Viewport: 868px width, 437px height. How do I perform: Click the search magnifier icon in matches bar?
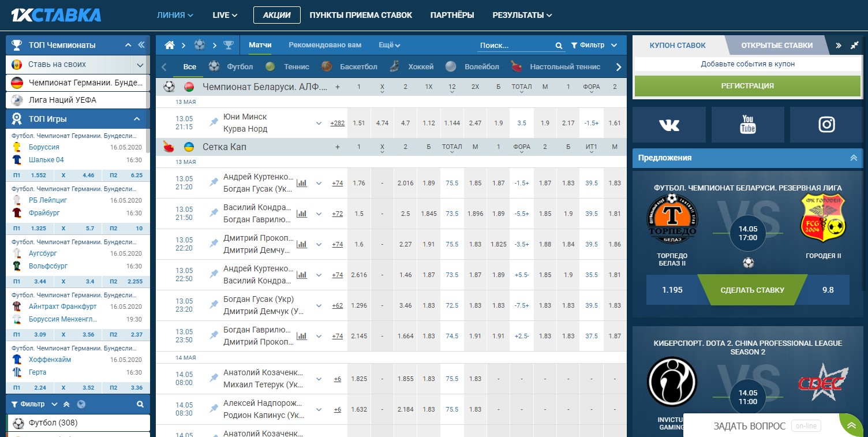(x=559, y=46)
